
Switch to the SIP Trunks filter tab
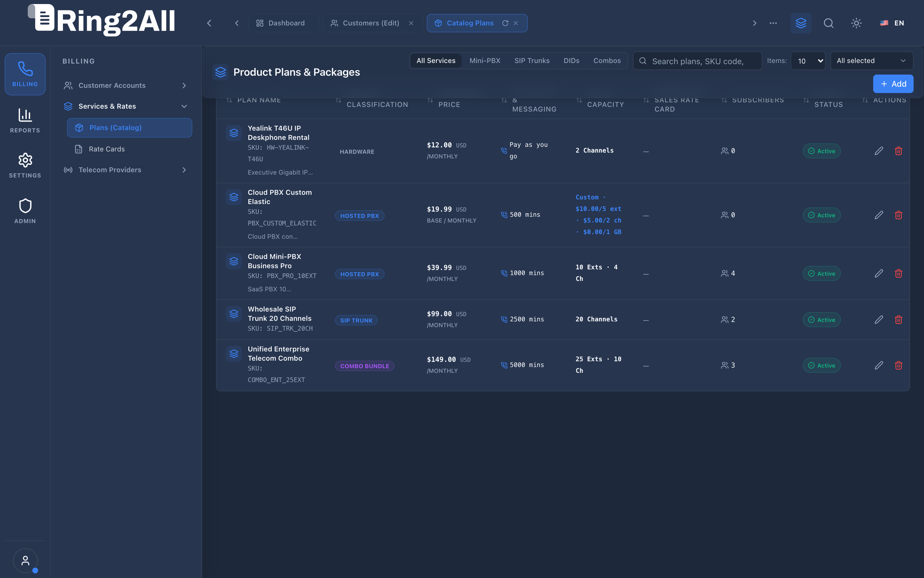[532, 61]
